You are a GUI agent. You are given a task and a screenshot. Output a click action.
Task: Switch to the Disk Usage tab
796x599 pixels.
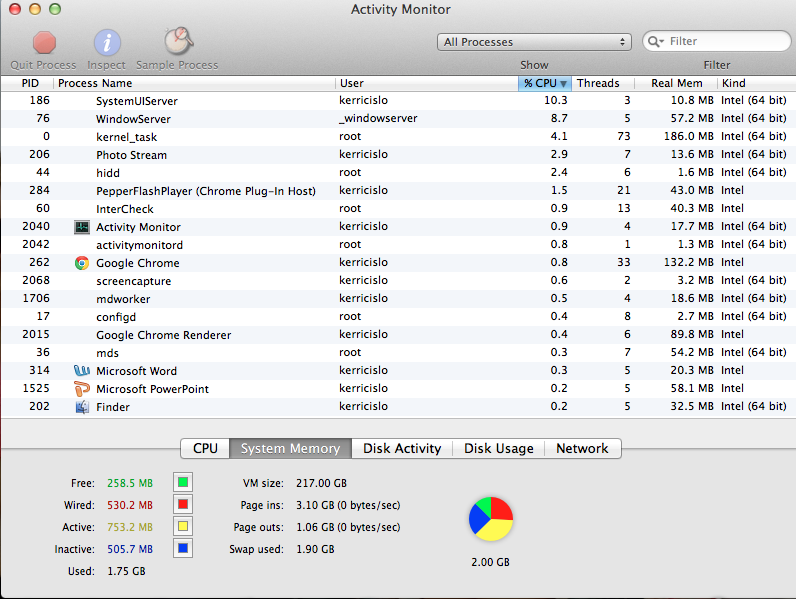[x=499, y=448]
